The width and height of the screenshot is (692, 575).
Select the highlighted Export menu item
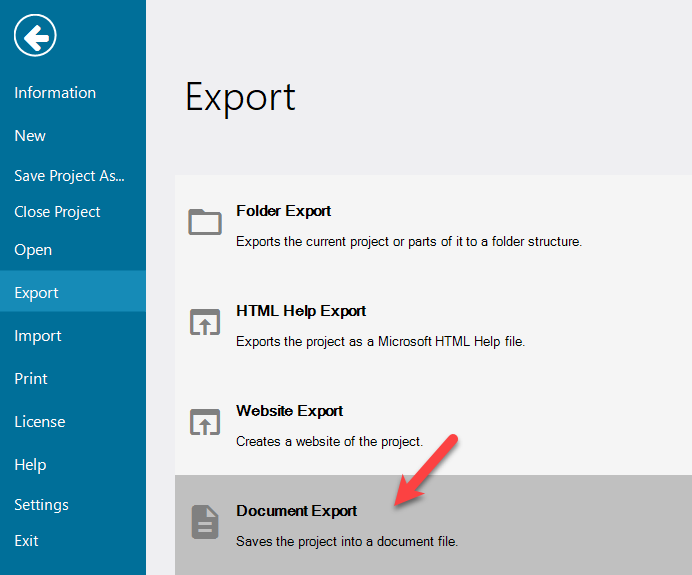coord(36,293)
